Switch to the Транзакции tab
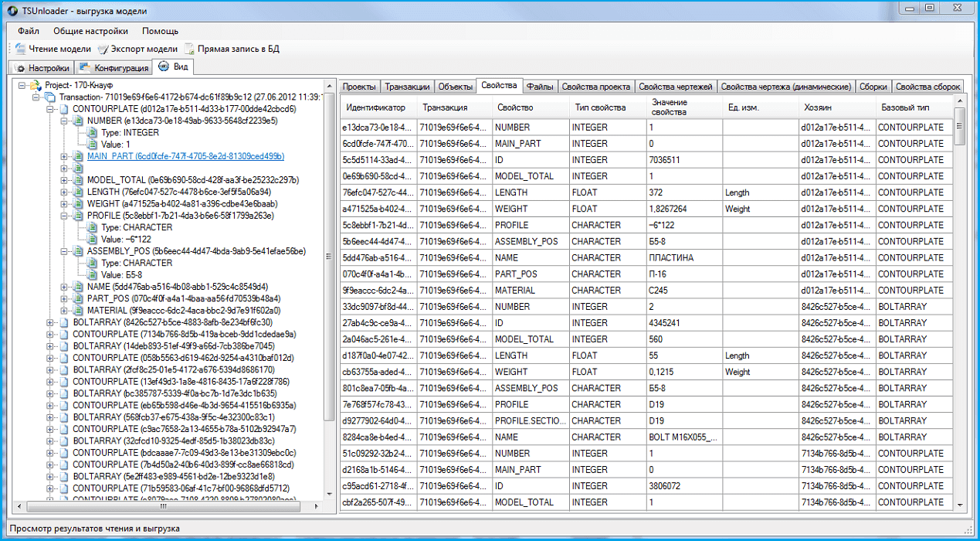980x541 pixels. (407, 87)
